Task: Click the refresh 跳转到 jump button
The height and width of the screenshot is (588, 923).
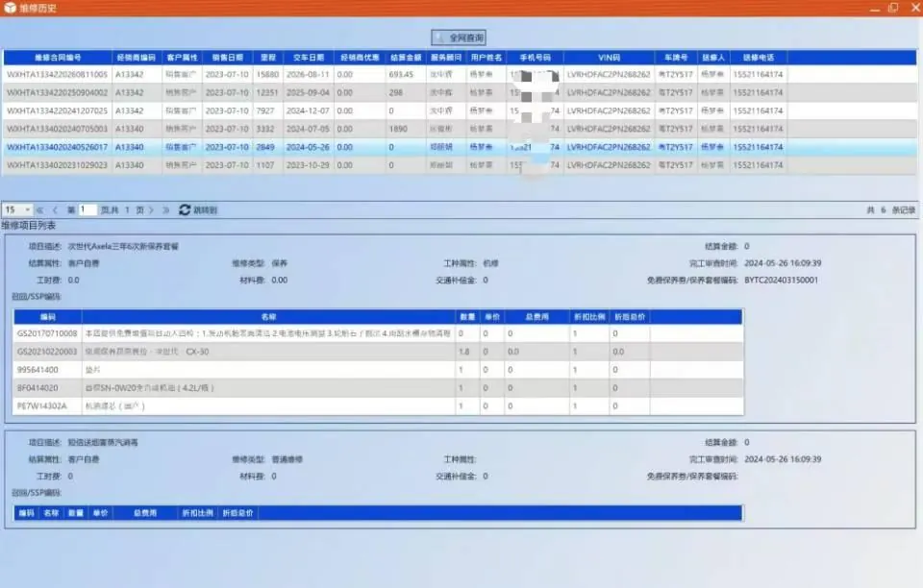Action: [x=198, y=209]
